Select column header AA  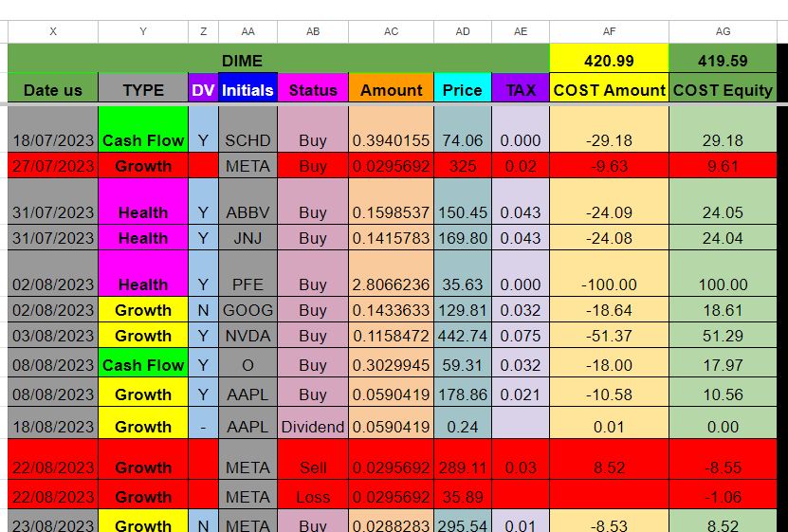(247, 31)
